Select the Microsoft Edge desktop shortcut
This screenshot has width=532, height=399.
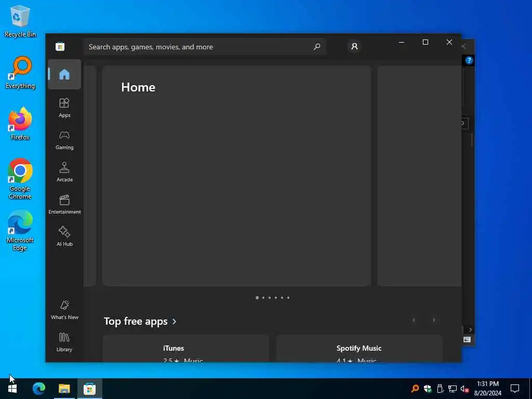[20, 230]
